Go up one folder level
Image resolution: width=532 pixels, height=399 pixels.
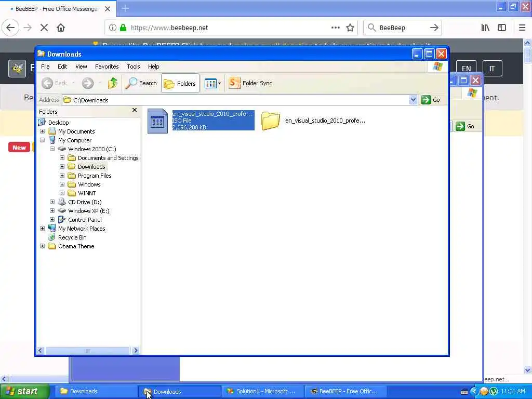113,83
